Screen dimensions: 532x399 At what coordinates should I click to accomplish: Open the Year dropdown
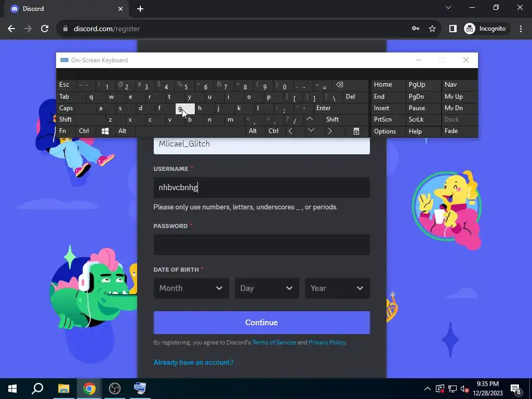(x=337, y=288)
